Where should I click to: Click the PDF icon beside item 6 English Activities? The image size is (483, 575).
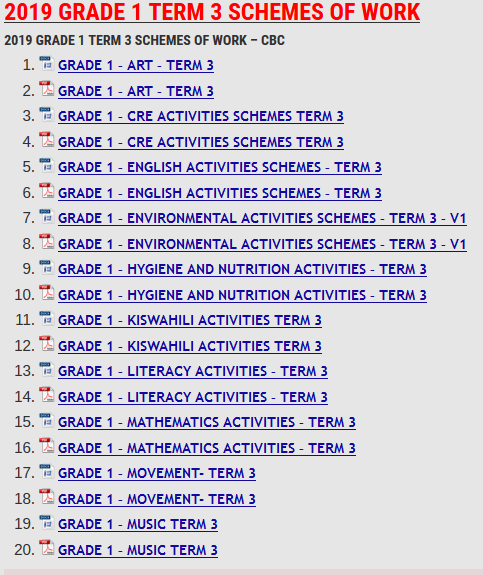(x=47, y=191)
